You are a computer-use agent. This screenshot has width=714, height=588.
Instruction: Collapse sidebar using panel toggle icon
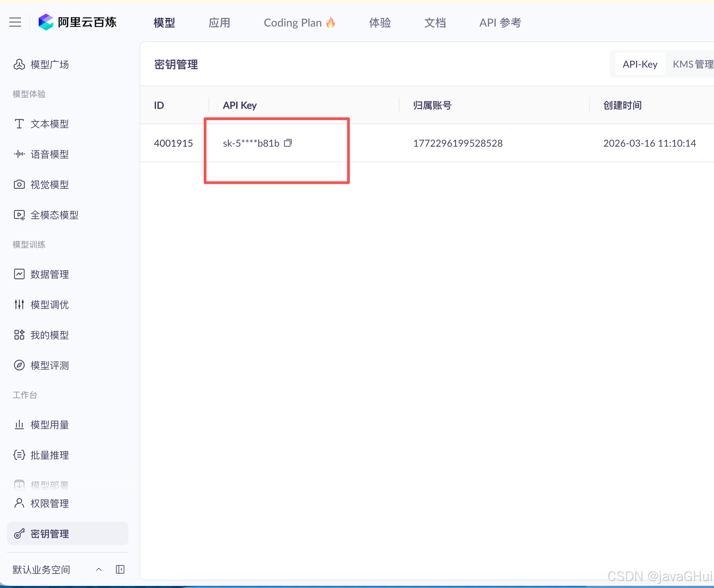(120, 569)
